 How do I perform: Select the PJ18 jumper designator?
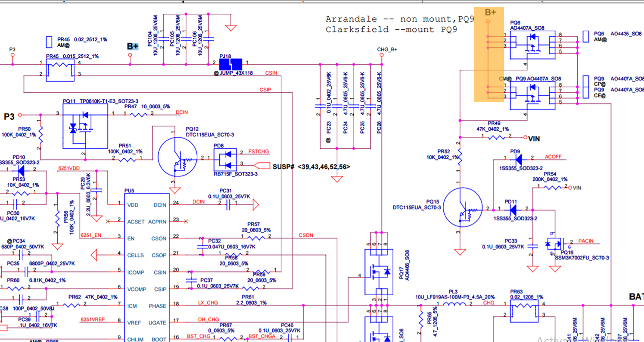(x=225, y=56)
